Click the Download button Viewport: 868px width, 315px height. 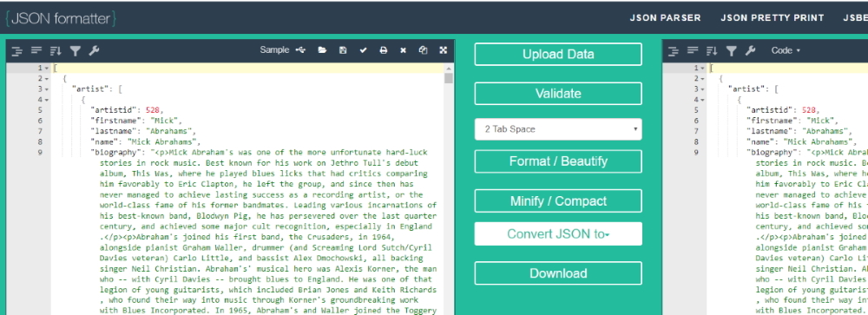tap(558, 273)
